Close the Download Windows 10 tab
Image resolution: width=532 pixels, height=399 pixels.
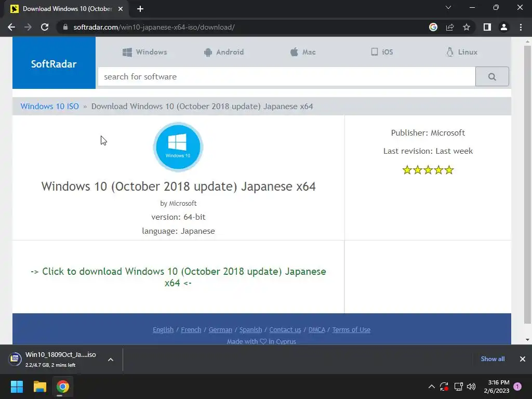point(121,9)
